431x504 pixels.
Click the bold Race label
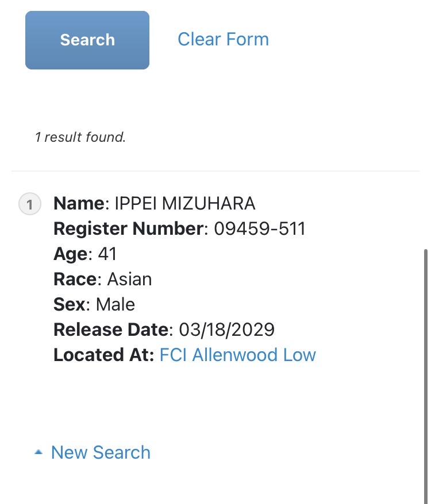pos(75,279)
